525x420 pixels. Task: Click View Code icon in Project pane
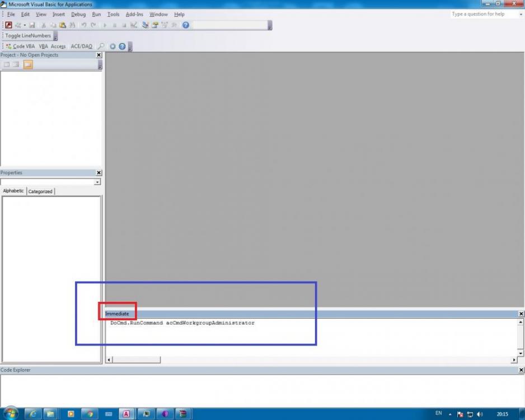7,64
